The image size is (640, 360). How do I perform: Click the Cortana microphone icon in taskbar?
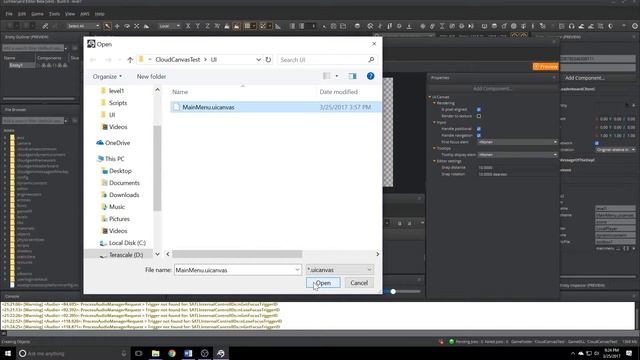tap(124, 353)
